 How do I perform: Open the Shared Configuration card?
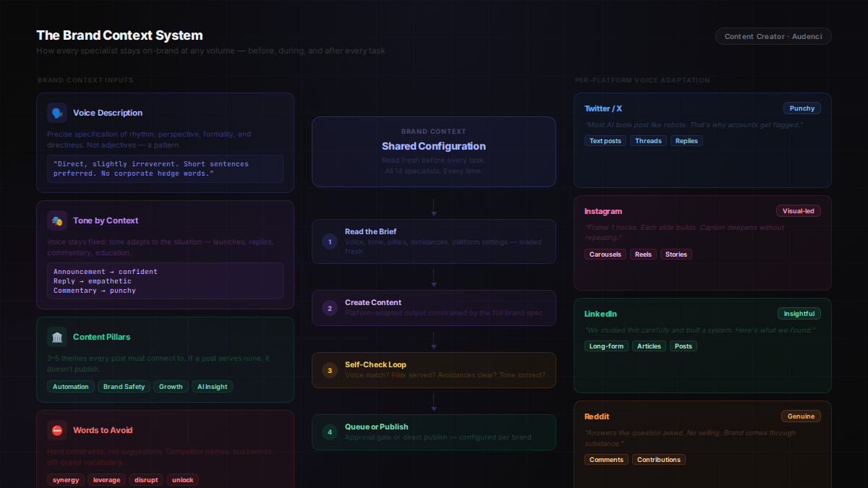pyautogui.click(x=433, y=152)
